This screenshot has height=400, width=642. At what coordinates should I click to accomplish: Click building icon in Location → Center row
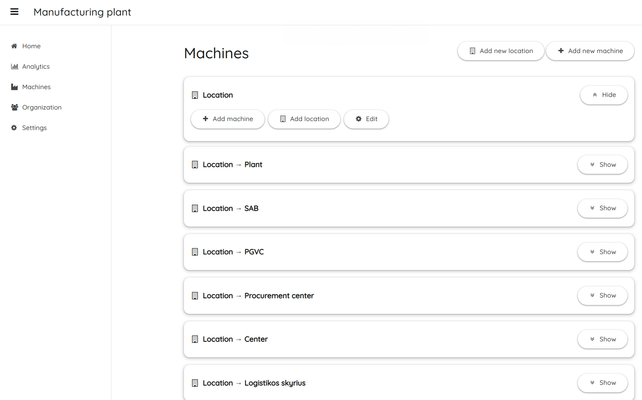[x=195, y=339]
